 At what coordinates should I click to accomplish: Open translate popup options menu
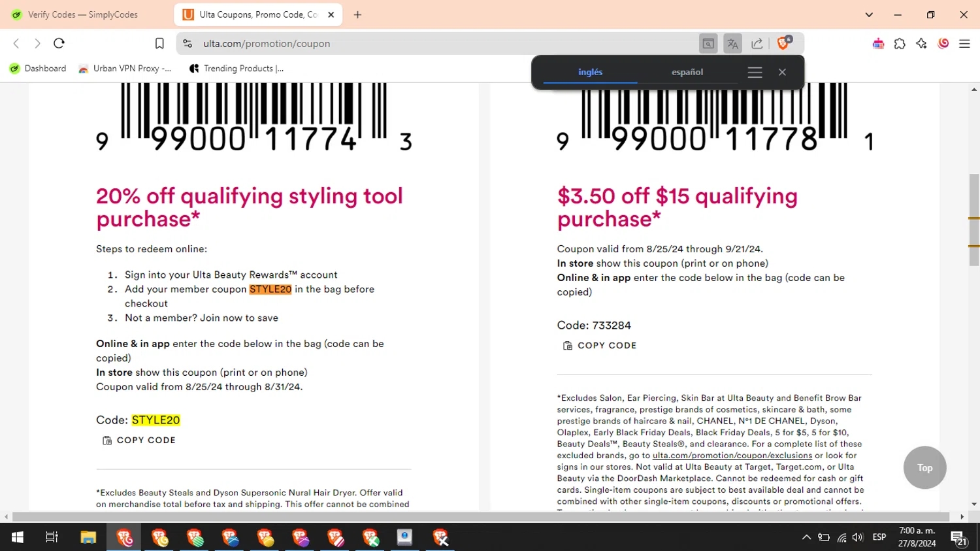755,73
